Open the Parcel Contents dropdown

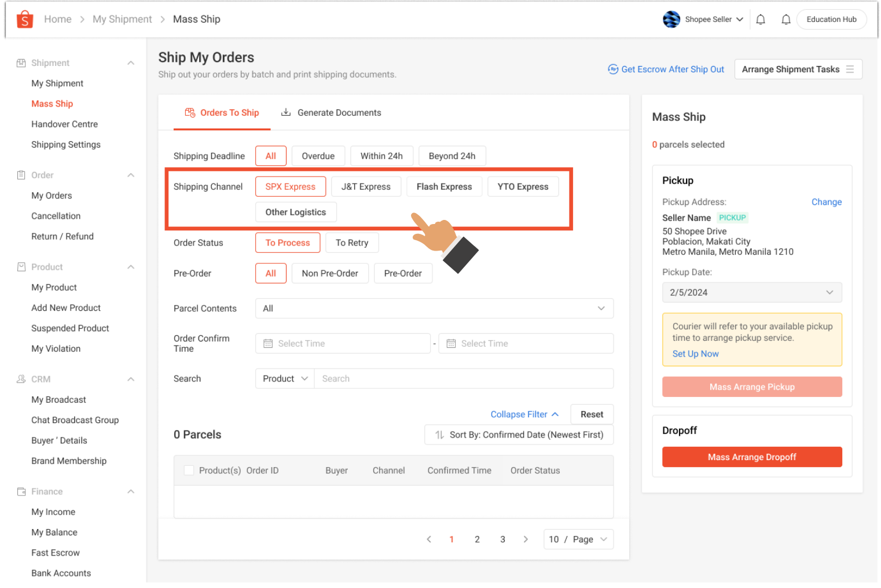tap(434, 308)
